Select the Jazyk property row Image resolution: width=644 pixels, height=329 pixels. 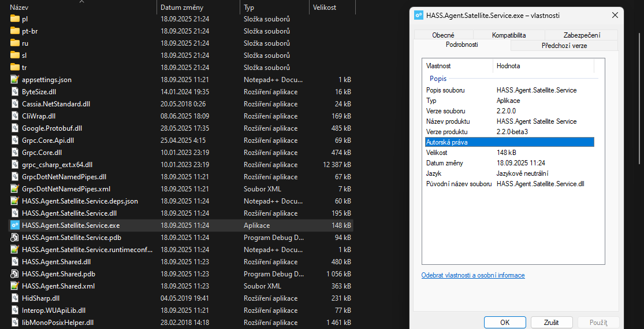tap(509, 173)
